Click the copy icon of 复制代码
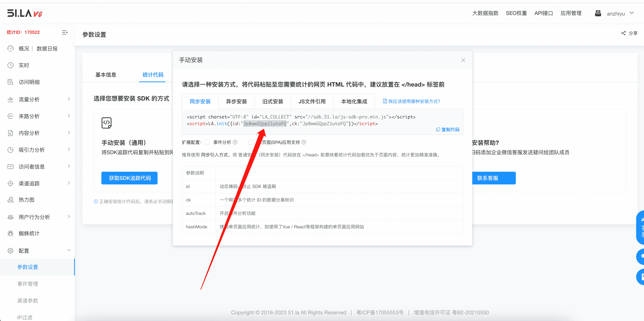This screenshot has height=321, width=644. pos(438,129)
